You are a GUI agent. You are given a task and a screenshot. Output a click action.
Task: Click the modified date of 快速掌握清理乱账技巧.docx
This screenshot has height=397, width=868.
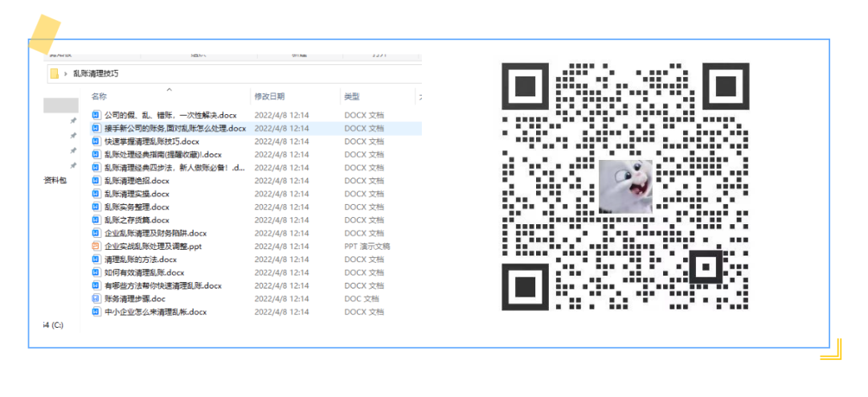click(281, 141)
